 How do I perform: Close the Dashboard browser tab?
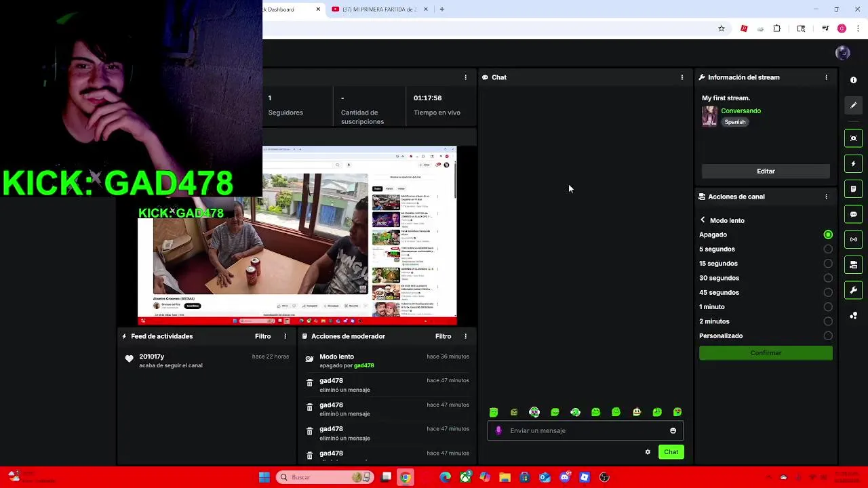point(318,9)
